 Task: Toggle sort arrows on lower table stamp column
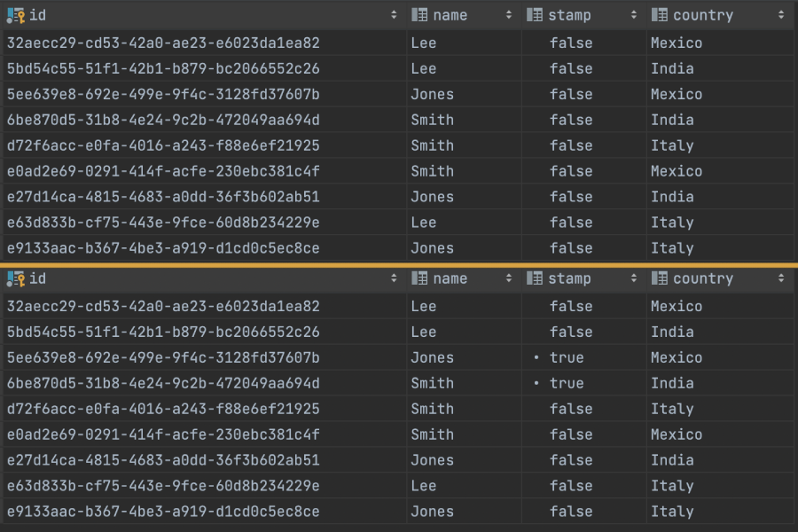[634, 278]
